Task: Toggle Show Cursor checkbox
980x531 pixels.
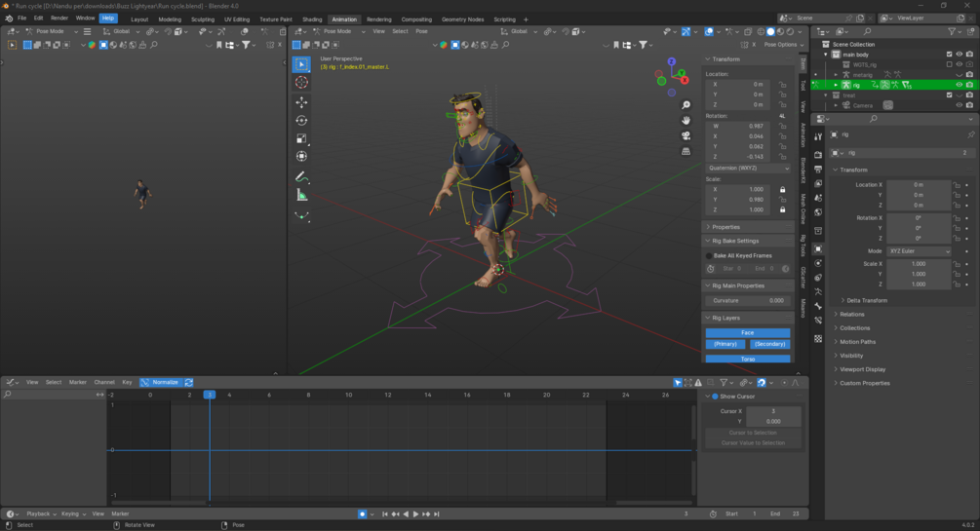Action: (x=715, y=397)
